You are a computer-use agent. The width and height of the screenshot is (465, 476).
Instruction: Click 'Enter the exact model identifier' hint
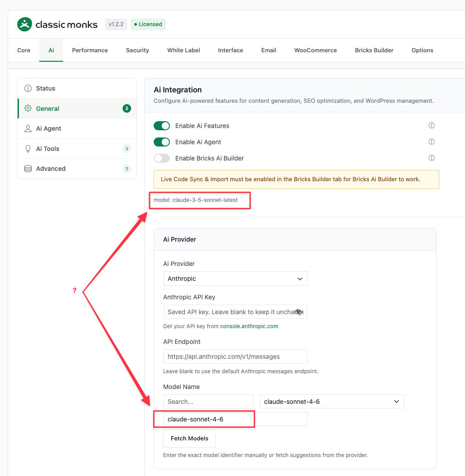tap(265, 455)
